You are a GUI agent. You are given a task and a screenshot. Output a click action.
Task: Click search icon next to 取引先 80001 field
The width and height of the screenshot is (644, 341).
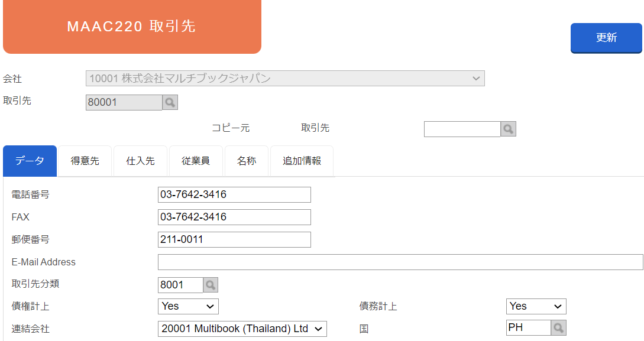(170, 102)
